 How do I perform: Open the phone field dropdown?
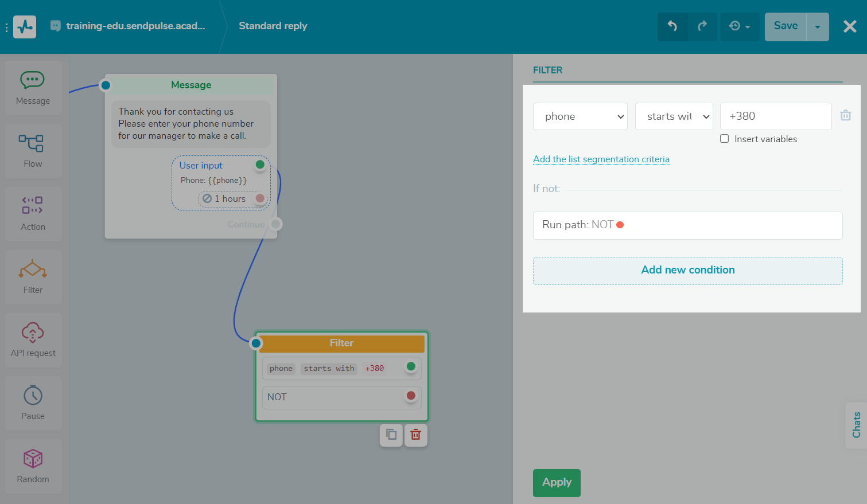[580, 116]
